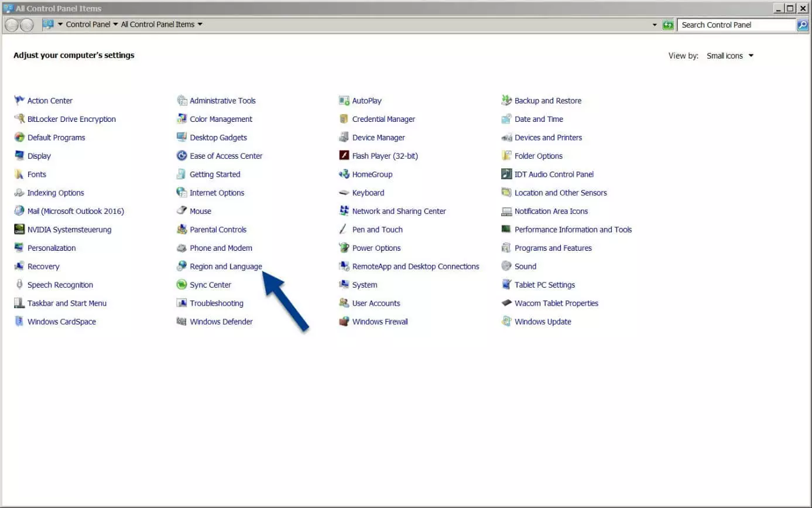The height and width of the screenshot is (508, 812).
Task: Click the Sync Center green icon
Action: click(x=181, y=285)
